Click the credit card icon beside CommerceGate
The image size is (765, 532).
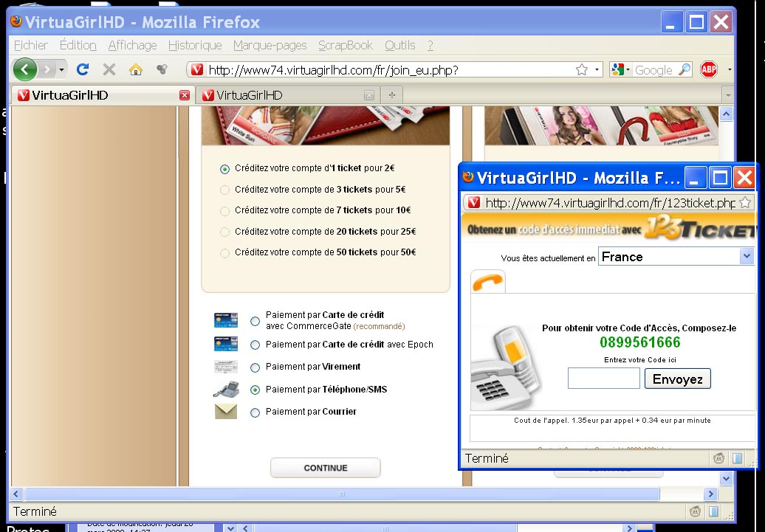point(226,320)
